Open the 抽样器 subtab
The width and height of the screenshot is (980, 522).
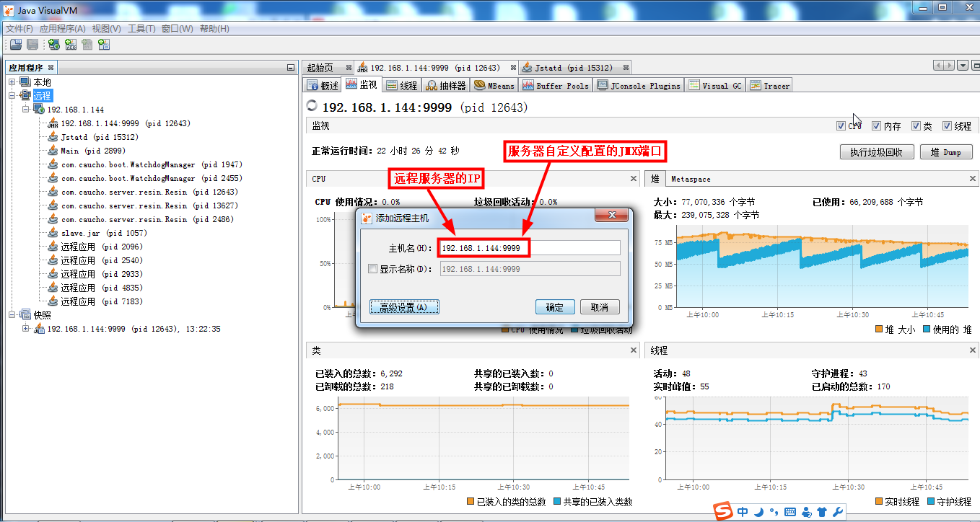pos(446,85)
